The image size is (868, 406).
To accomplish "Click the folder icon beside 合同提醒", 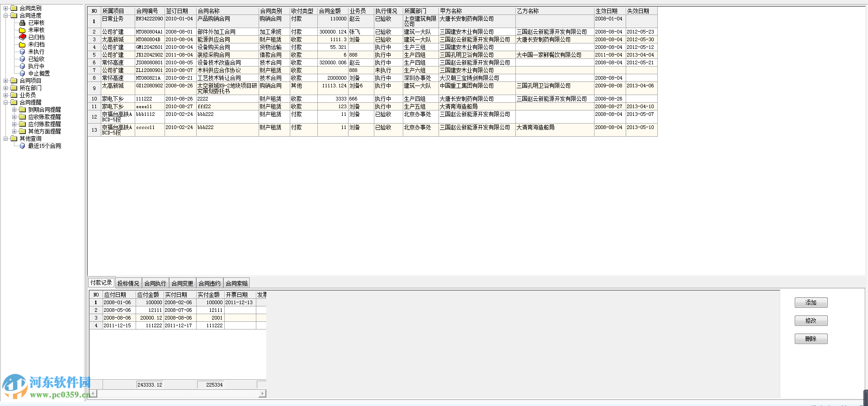I will (x=14, y=102).
